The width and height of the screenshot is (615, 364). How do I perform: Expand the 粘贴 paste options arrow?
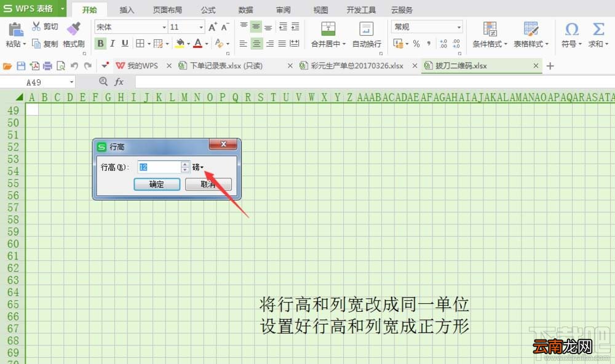click(x=25, y=44)
